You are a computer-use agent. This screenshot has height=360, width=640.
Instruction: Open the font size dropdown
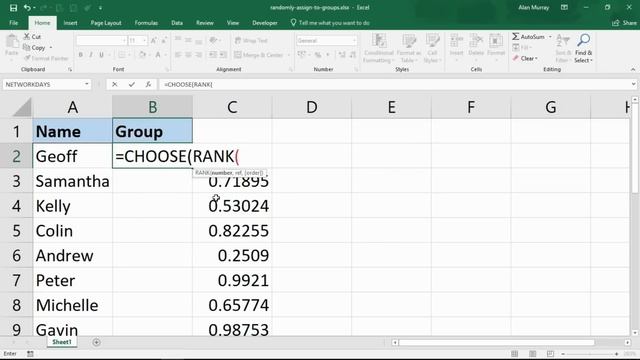pos(144,40)
